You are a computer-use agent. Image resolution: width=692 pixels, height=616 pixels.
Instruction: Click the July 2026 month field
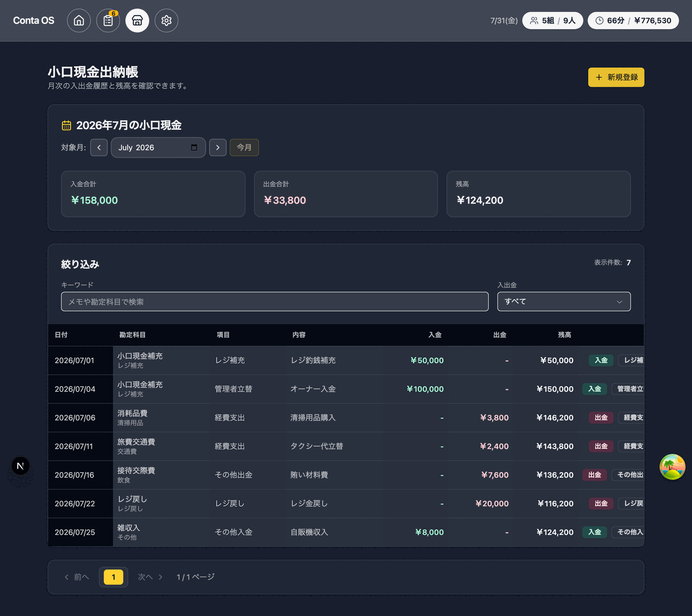pyautogui.click(x=158, y=148)
